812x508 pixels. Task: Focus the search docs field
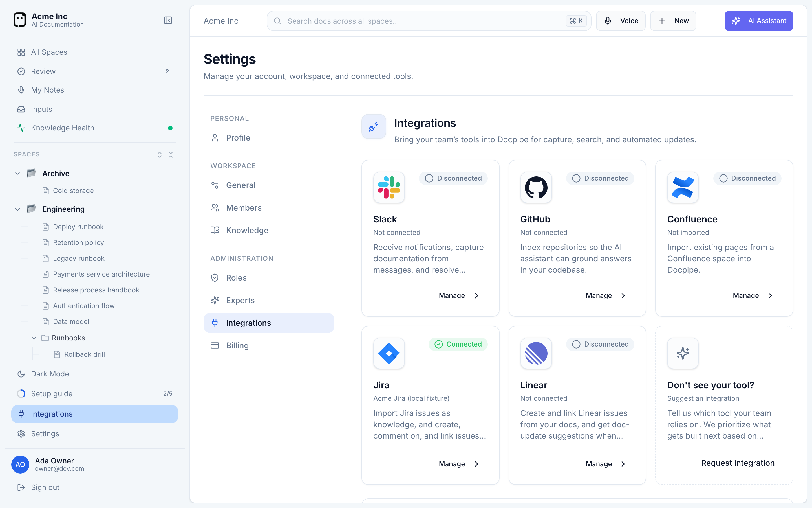click(429, 21)
